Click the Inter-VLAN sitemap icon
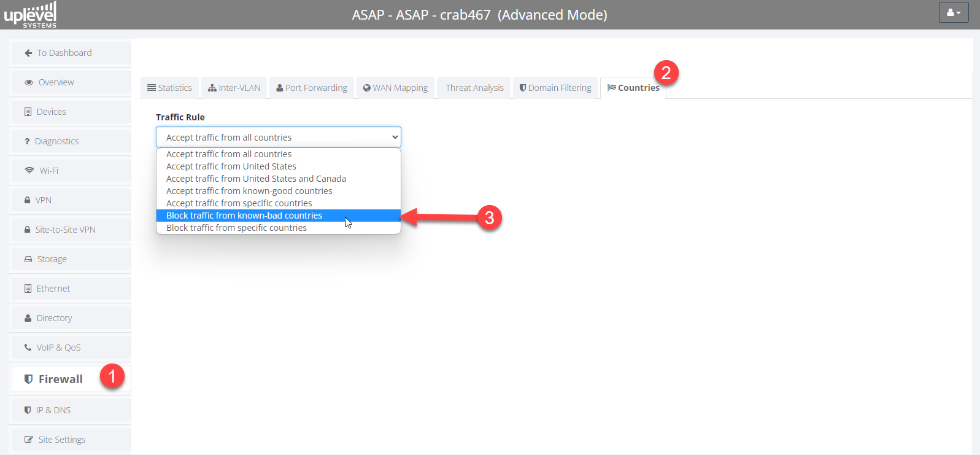This screenshot has width=980, height=455. (x=212, y=88)
